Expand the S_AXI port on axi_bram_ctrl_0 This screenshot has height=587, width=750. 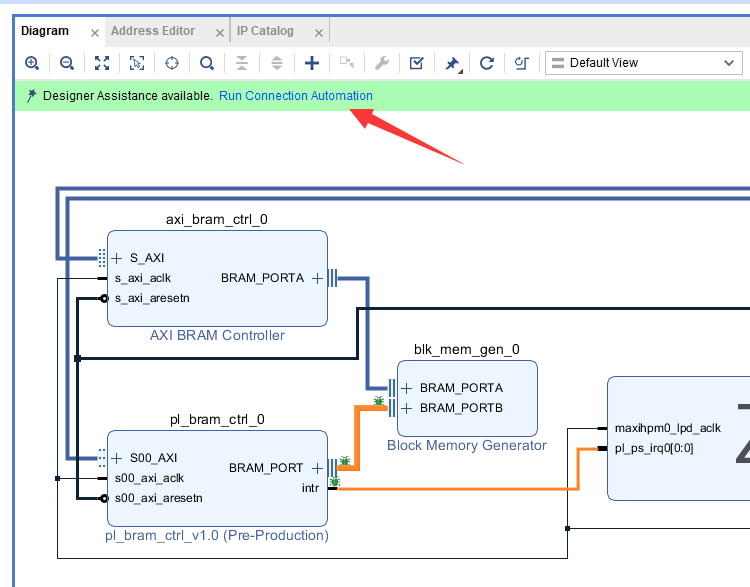pyautogui.click(x=117, y=258)
